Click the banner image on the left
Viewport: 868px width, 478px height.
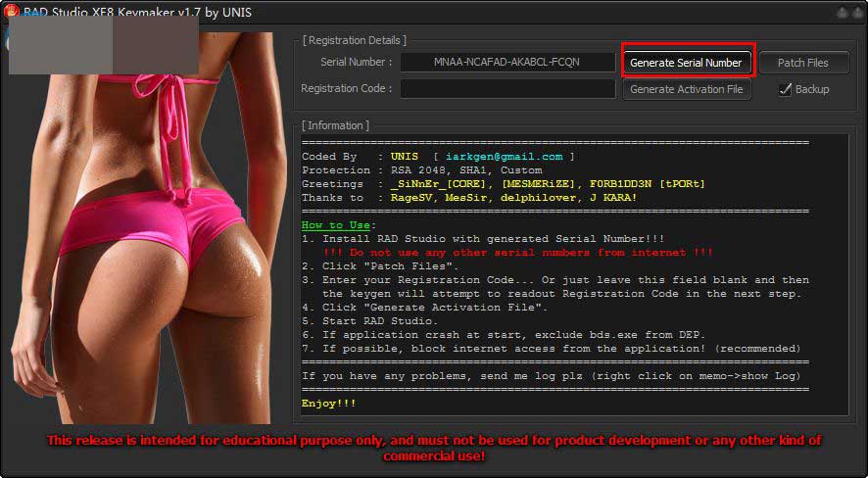[147, 245]
